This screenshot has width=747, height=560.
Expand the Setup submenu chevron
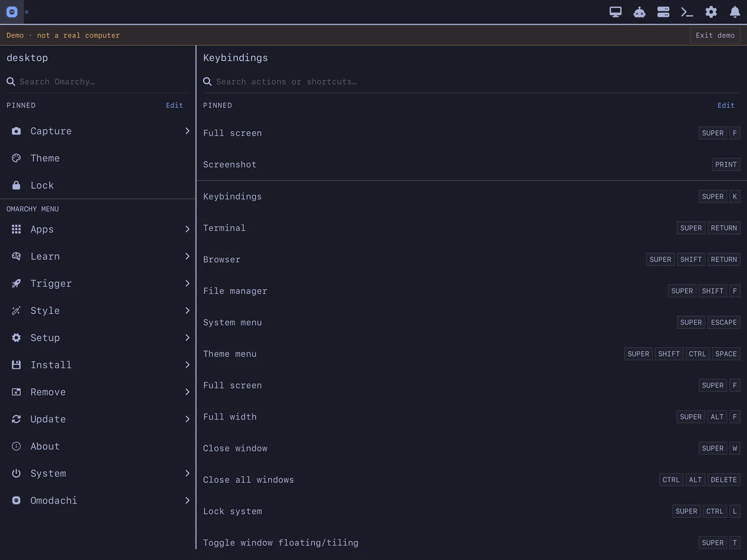pyautogui.click(x=187, y=338)
